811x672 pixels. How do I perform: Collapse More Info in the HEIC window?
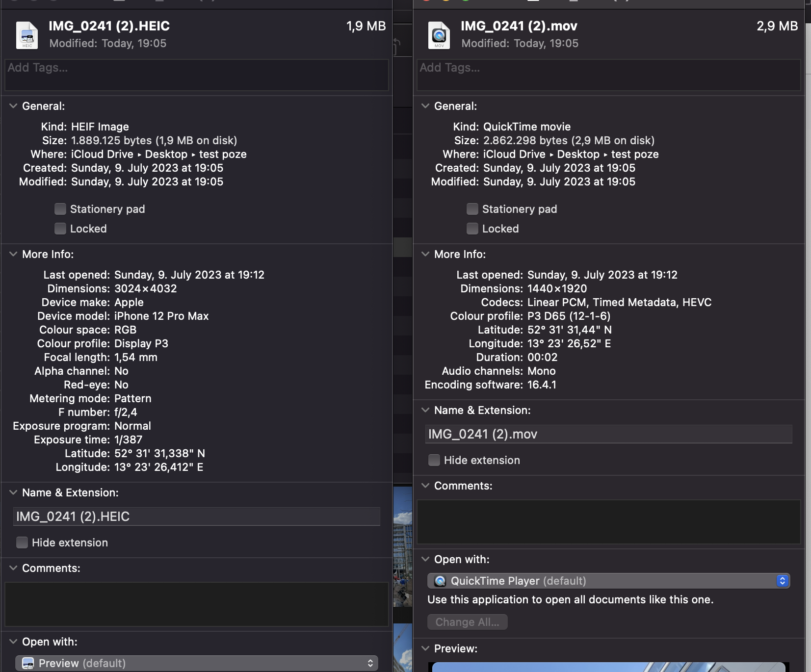tap(13, 254)
